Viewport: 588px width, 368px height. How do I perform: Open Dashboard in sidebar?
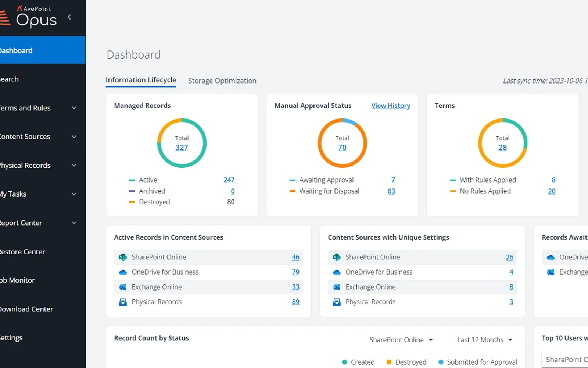click(43, 50)
